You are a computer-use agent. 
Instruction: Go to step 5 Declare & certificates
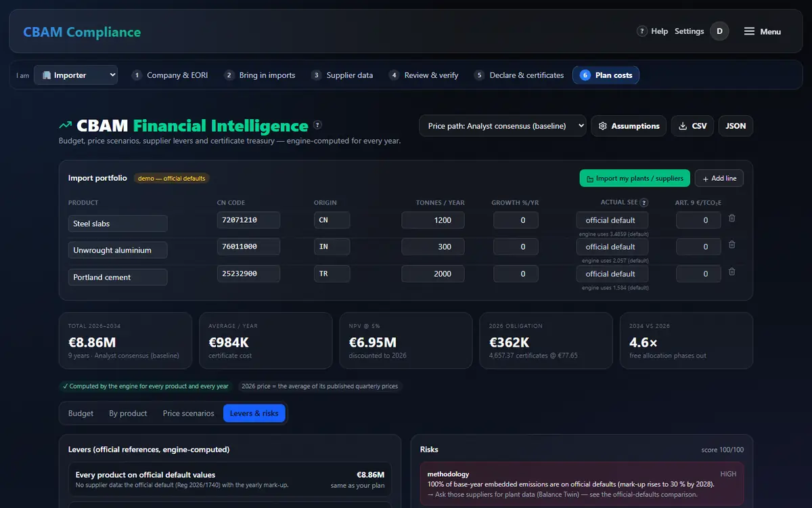(519, 75)
